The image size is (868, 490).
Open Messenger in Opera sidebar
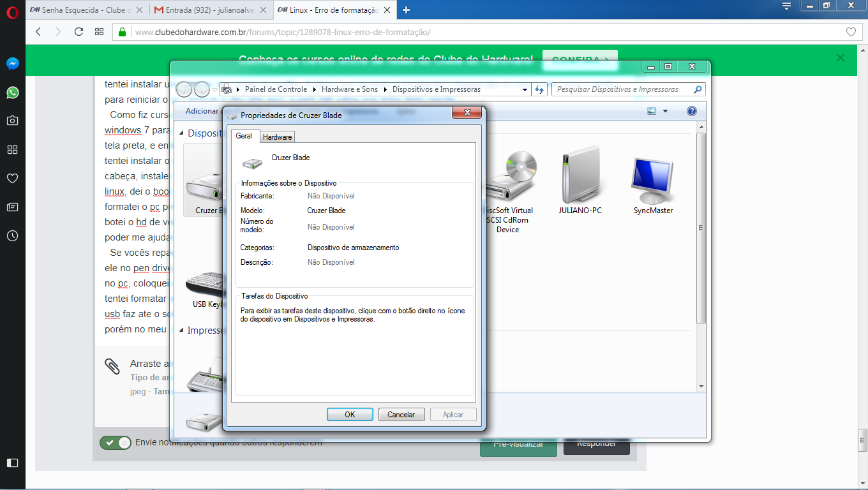point(12,64)
